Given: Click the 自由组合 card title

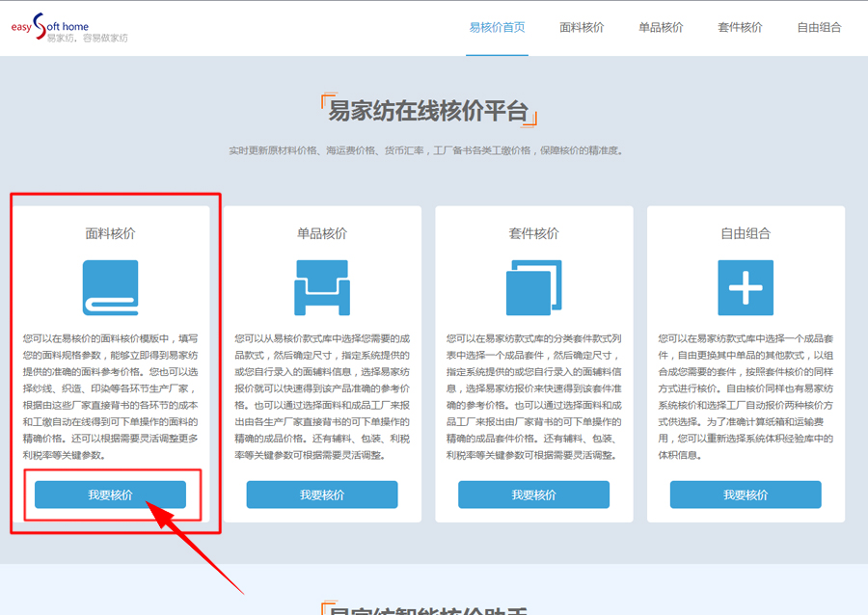Looking at the screenshot, I should pyautogui.click(x=746, y=233).
